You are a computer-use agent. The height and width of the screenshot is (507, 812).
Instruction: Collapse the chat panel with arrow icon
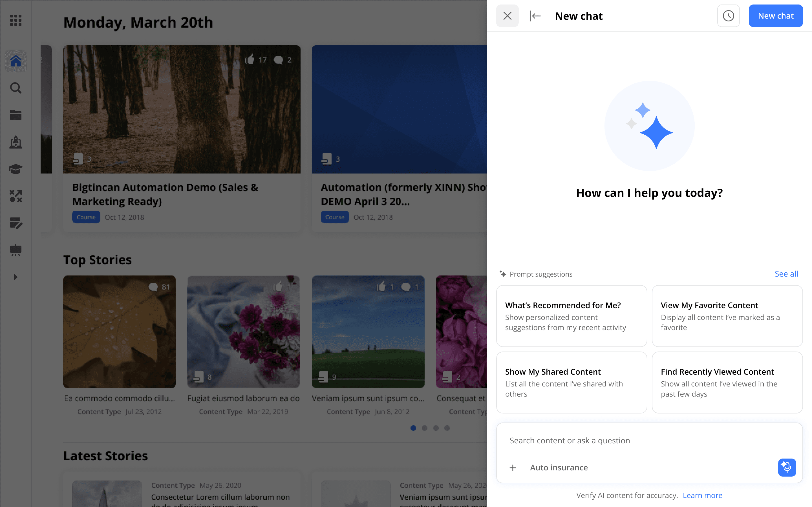[535, 16]
